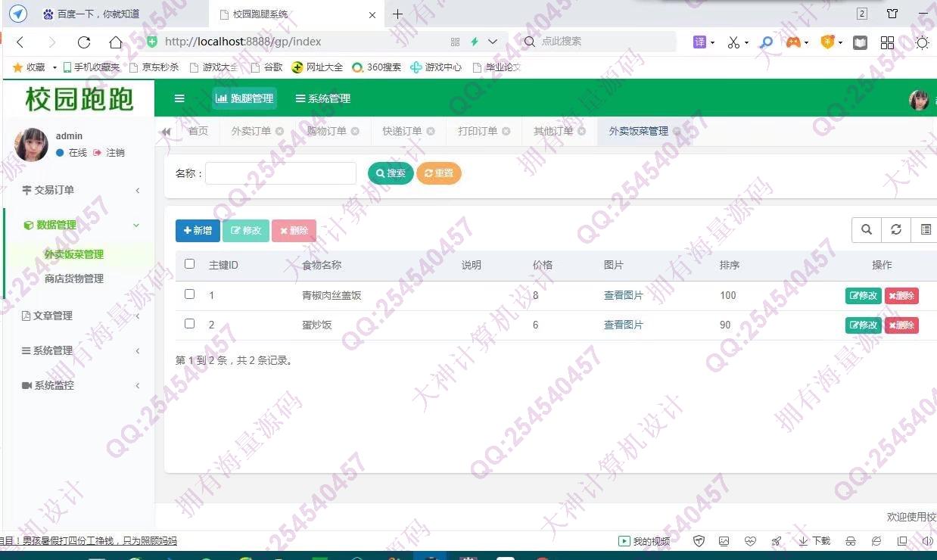Click the translate 译 extension icon
The image size is (937, 560).
tap(700, 42)
